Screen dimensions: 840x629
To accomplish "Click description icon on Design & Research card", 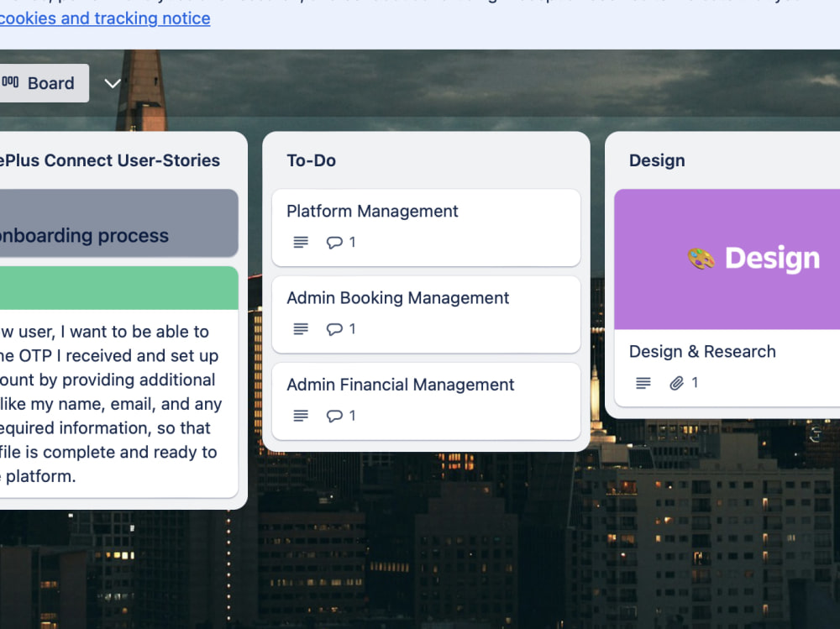I will click(643, 383).
